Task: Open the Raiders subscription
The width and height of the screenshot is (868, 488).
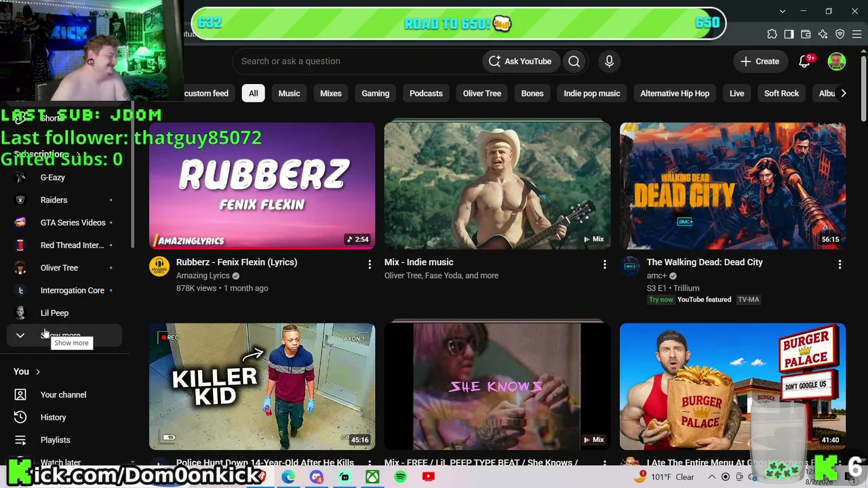Action: point(64,200)
